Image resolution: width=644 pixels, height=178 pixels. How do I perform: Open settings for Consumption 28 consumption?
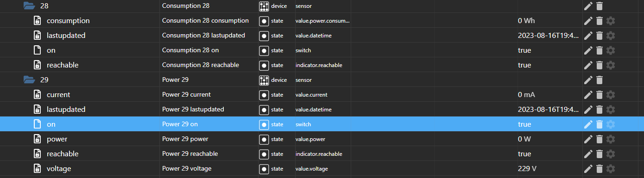click(x=611, y=21)
